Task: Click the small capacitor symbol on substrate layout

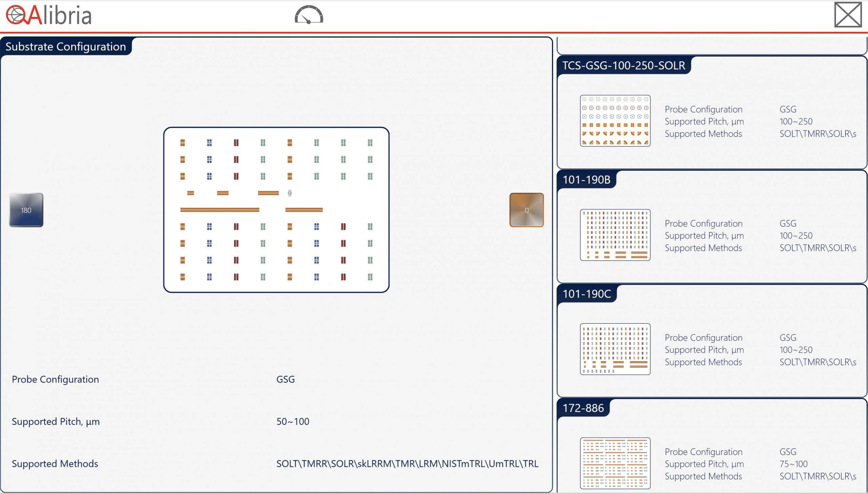Action: click(x=290, y=193)
